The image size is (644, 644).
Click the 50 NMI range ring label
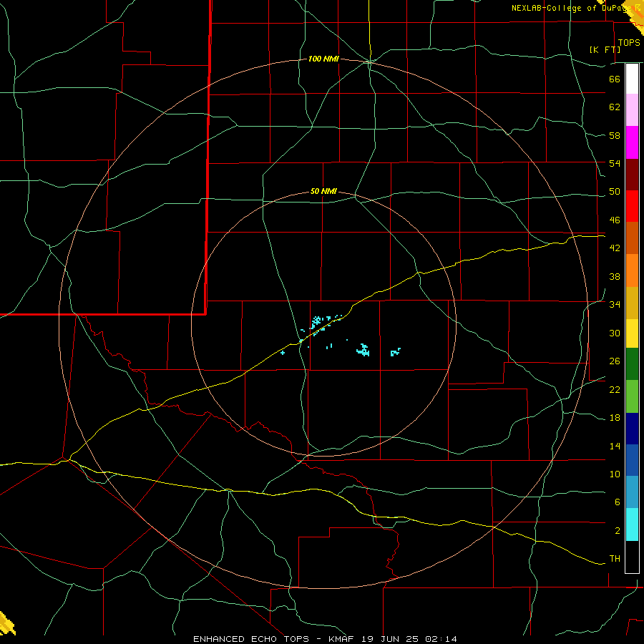point(323,191)
